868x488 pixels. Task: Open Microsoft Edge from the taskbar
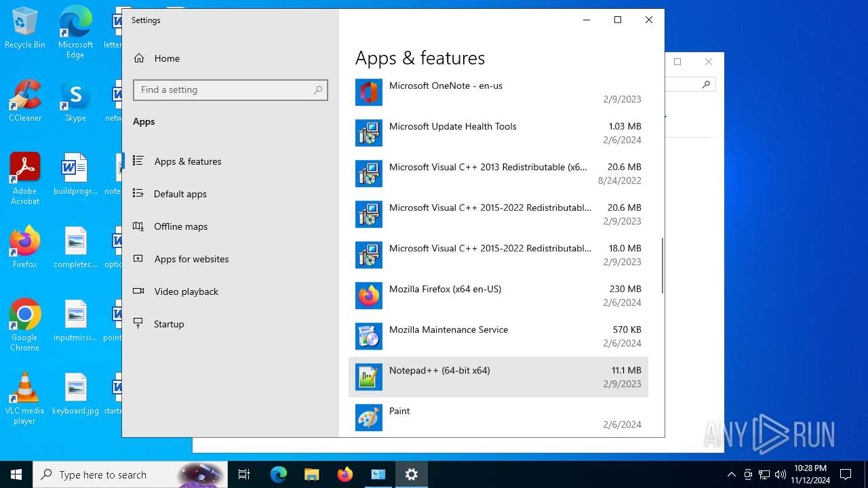click(279, 474)
